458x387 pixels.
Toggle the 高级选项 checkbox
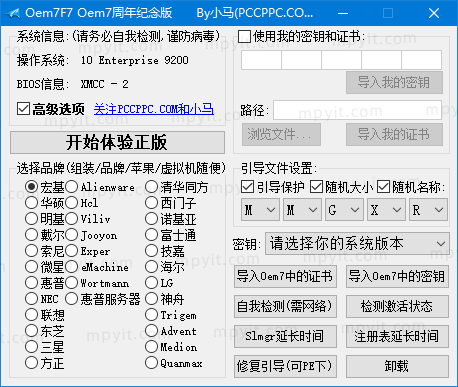pos(23,109)
